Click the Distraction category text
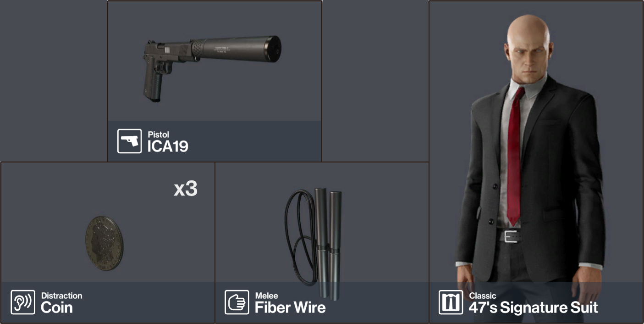Viewport: 644px width, 324px height. (62, 296)
